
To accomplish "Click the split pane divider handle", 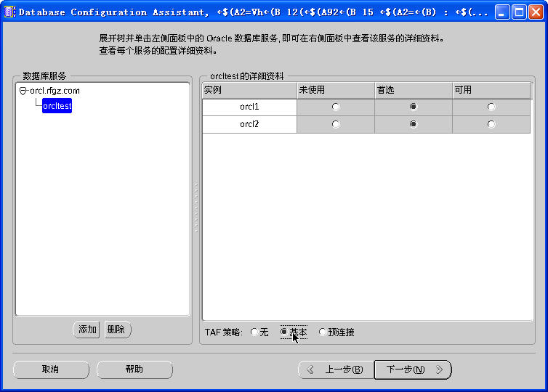I will click(196, 207).
